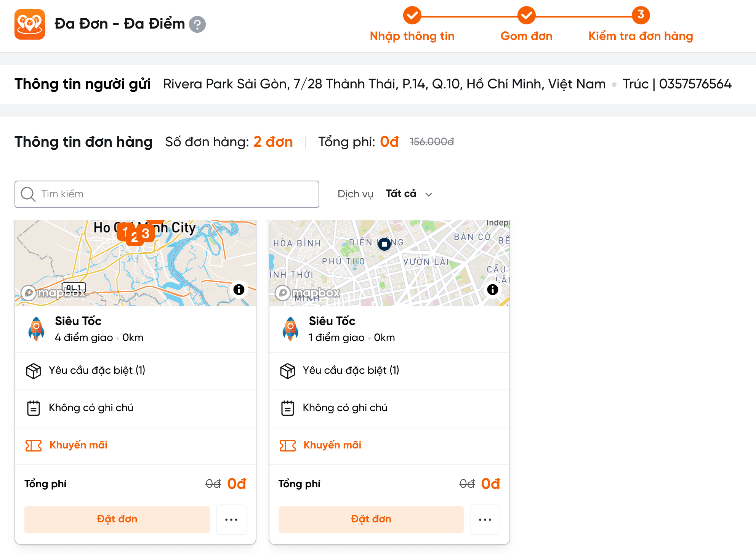The height and width of the screenshot is (554, 756).
Task: Click the orange app logo icon
Action: [30, 24]
